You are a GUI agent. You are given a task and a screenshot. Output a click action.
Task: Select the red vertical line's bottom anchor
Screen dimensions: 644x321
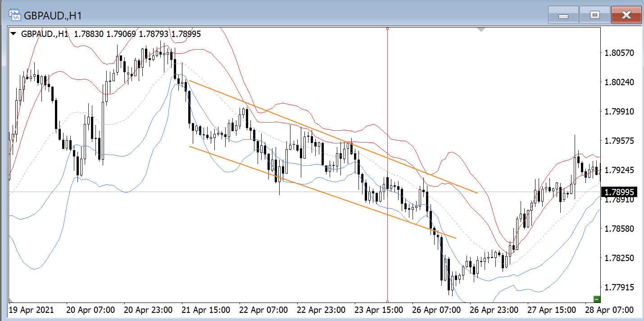tap(387, 301)
